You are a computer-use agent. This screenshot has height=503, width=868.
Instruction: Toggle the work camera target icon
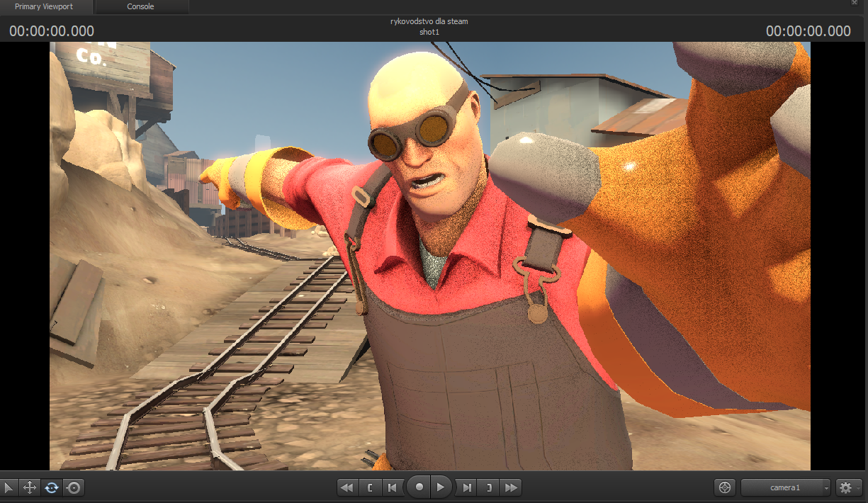click(x=724, y=487)
